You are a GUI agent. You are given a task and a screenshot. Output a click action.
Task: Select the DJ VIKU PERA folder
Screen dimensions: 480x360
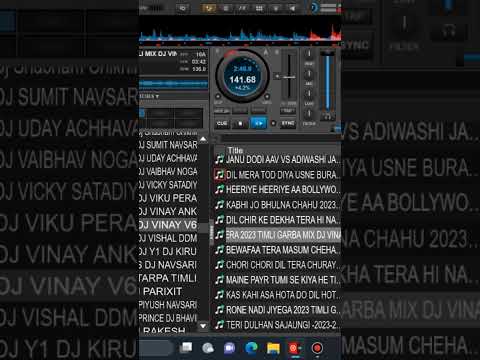[x=168, y=198]
